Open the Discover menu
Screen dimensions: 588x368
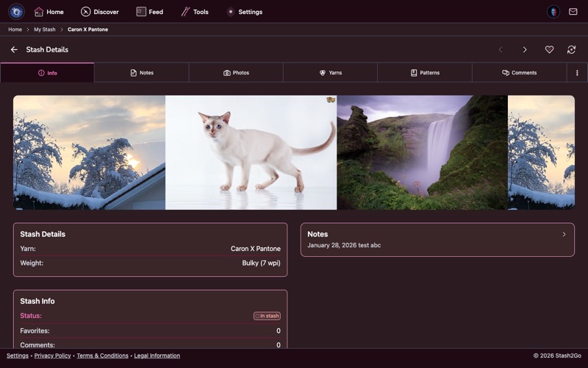click(99, 12)
